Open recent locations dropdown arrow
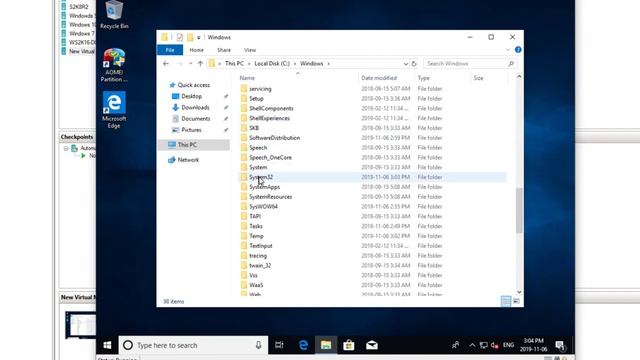The height and width of the screenshot is (360, 640). (190, 64)
